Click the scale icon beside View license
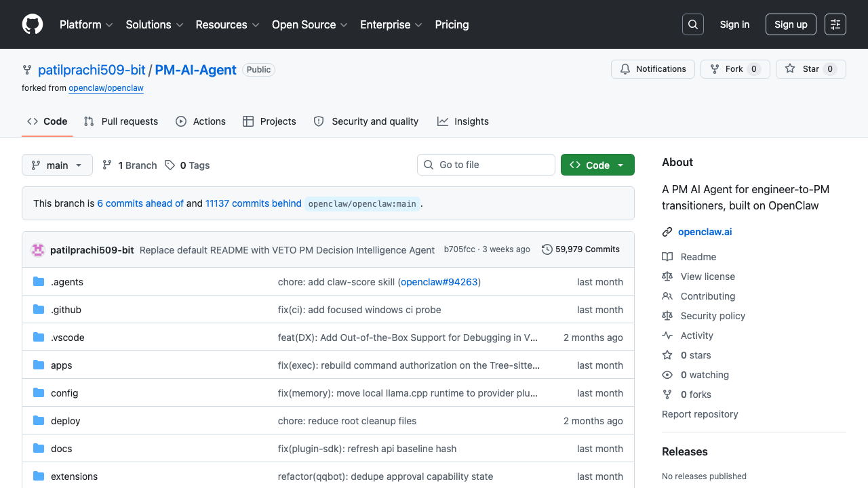The height and width of the screenshot is (488, 868). click(x=667, y=277)
